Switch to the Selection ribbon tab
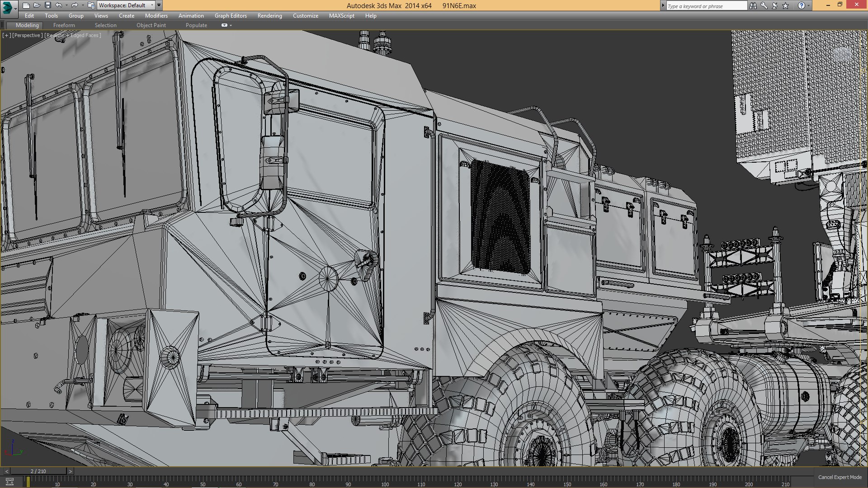 pyautogui.click(x=105, y=25)
